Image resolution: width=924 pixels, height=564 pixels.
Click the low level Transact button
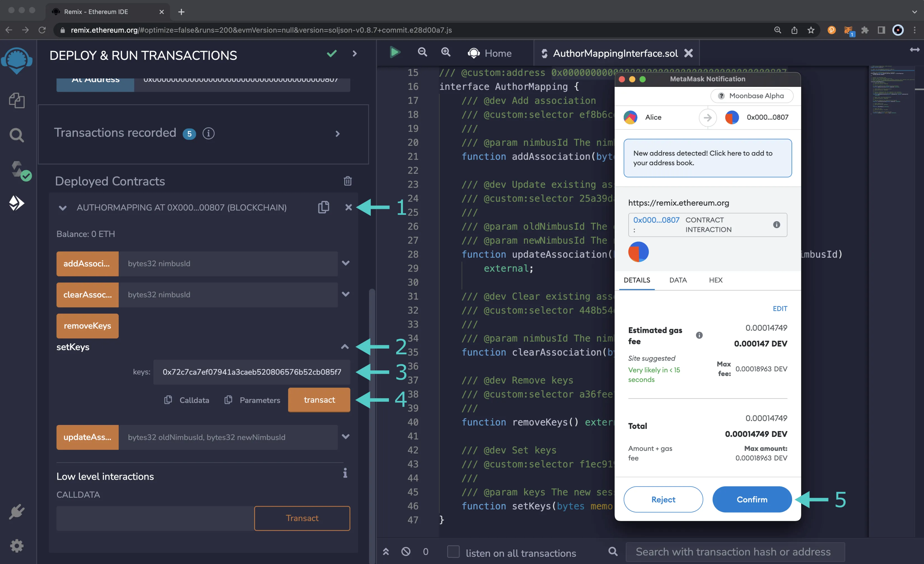(302, 518)
